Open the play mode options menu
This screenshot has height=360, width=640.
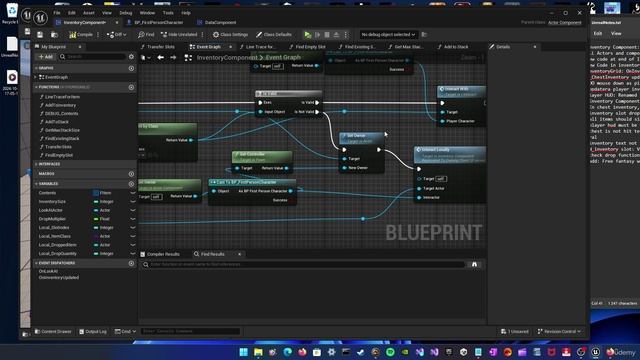point(346,35)
